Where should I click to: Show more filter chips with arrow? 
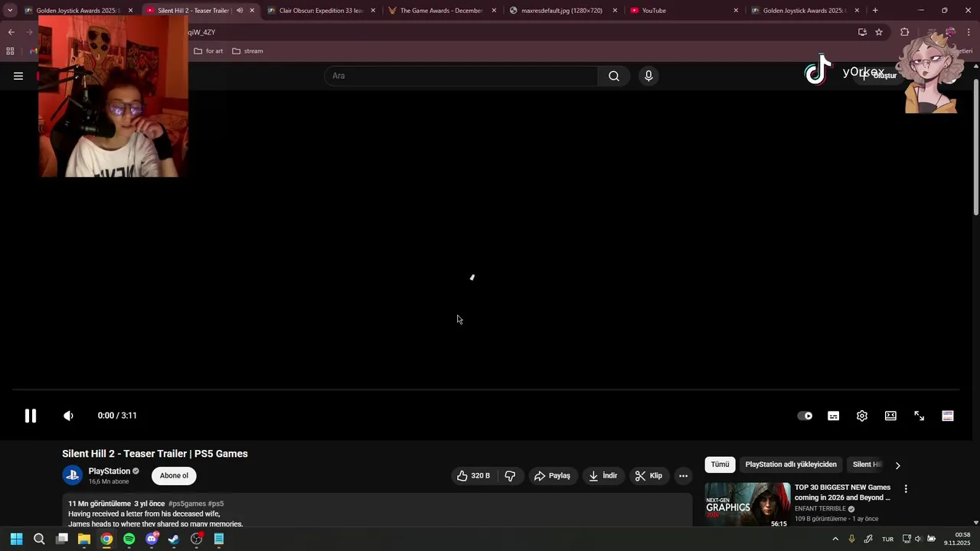[898, 465]
